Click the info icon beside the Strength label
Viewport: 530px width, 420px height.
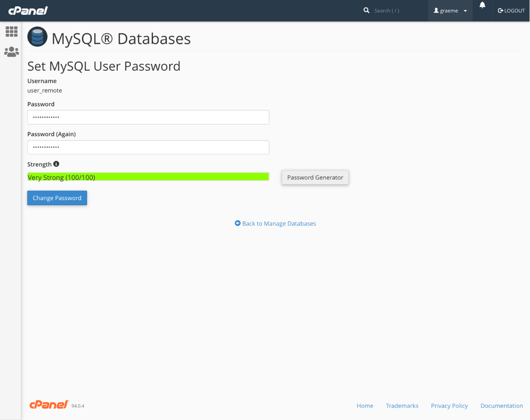(57, 164)
